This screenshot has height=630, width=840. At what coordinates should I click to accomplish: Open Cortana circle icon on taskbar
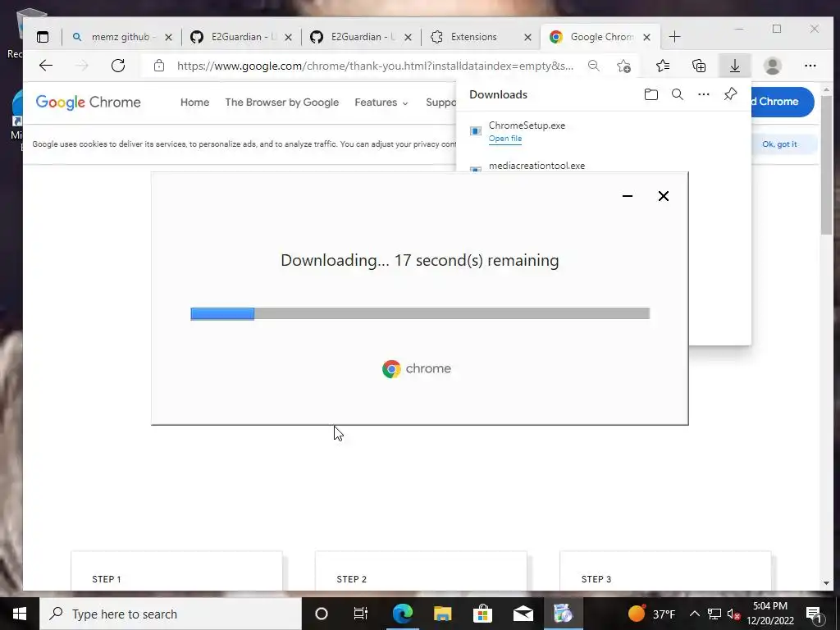point(321,614)
